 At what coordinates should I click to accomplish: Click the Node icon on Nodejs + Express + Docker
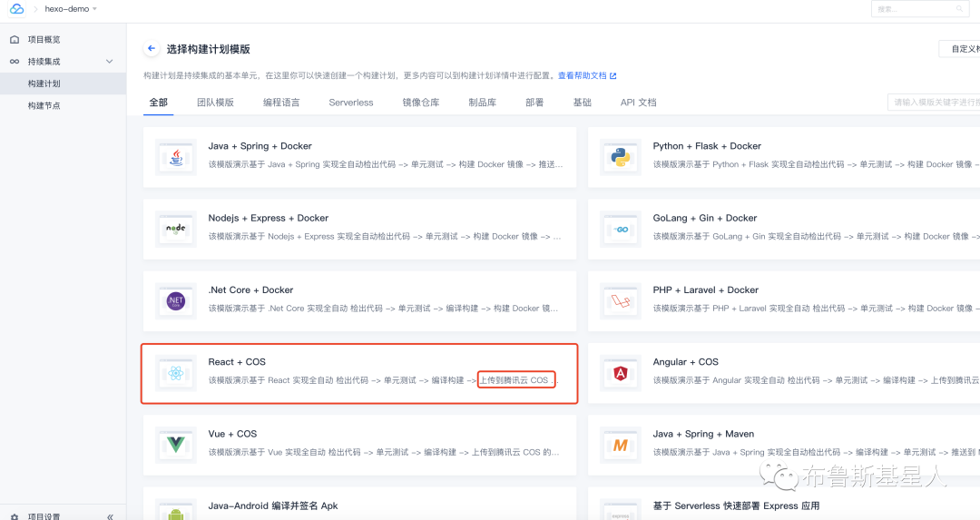coord(176,230)
